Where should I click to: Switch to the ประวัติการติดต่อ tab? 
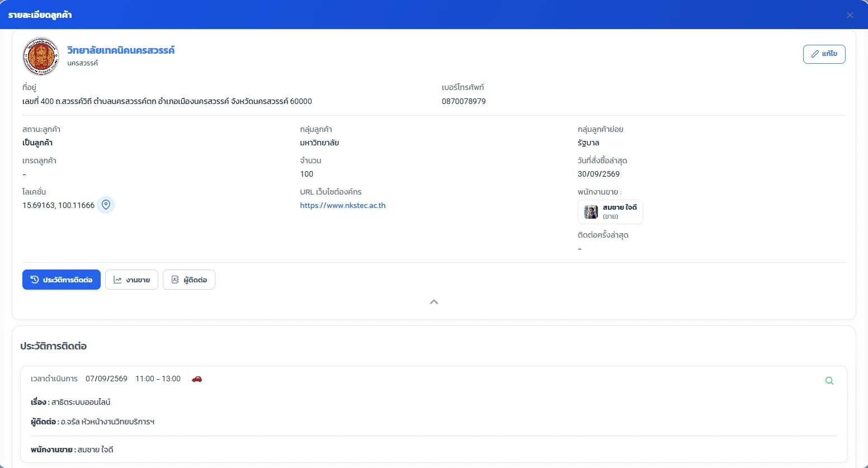(62, 280)
